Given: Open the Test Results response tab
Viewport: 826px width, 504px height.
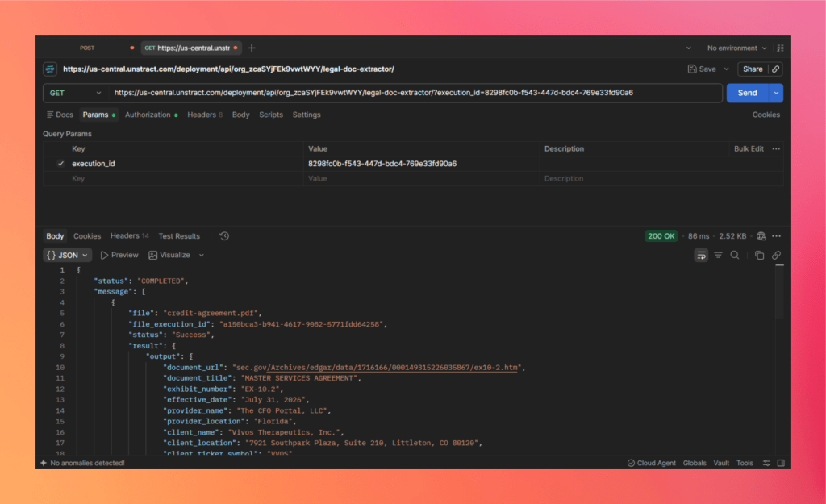Looking at the screenshot, I should pos(179,236).
